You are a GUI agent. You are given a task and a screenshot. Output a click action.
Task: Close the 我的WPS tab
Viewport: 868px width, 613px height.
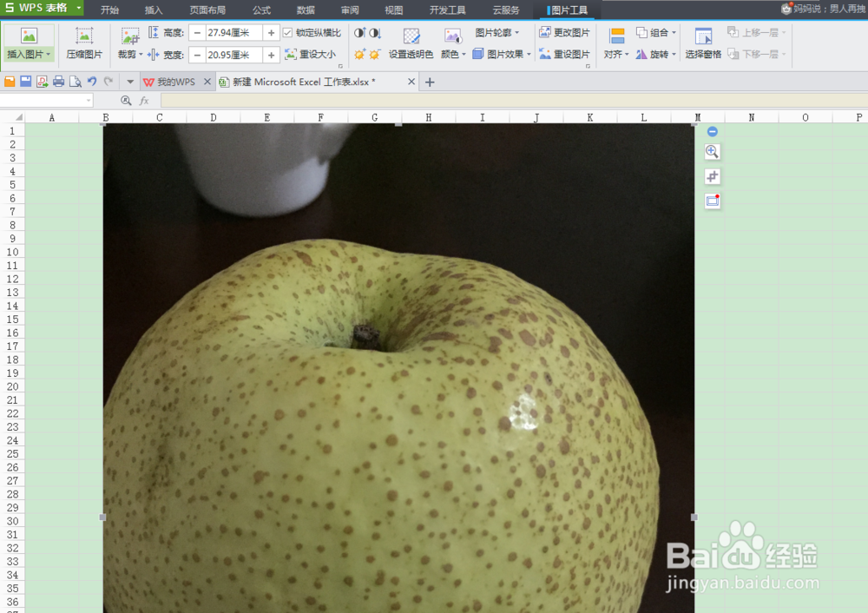pos(207,82)
